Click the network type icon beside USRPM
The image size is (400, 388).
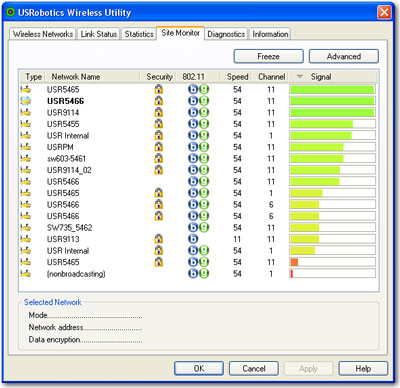(26, 147)
